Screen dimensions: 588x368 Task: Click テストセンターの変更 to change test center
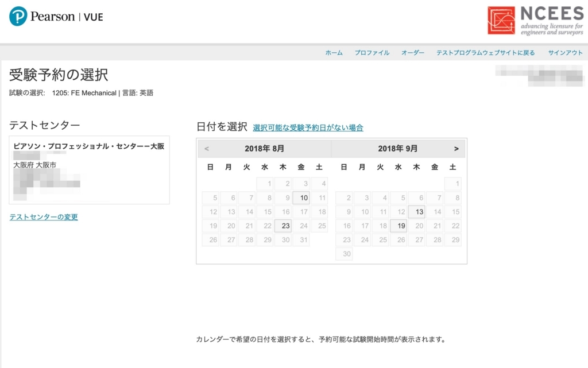pos(44,217)
